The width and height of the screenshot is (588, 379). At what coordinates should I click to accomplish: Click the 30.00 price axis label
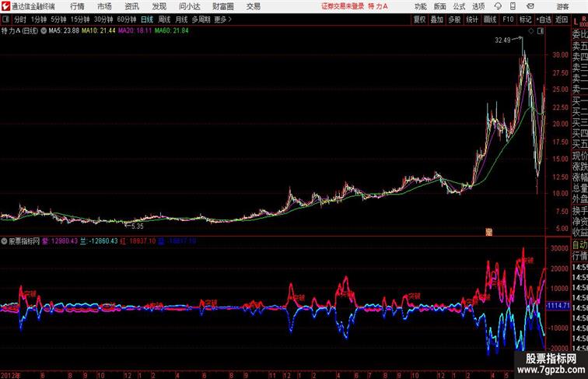coord(560,54)
